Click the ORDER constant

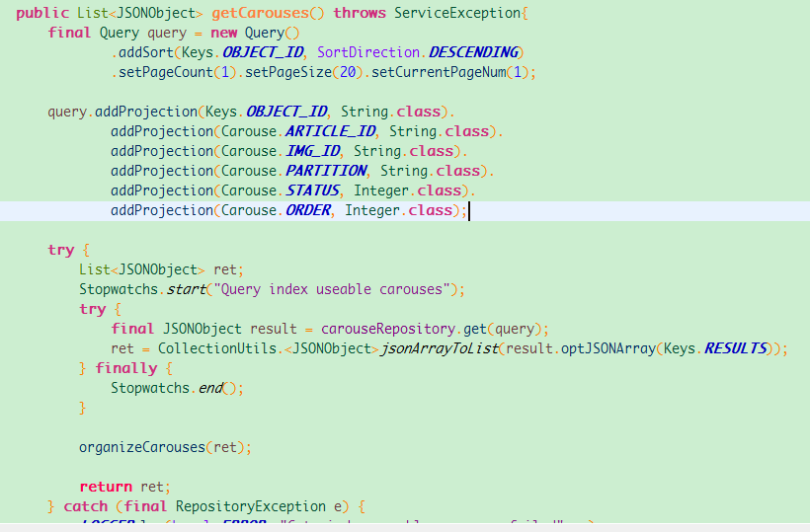click(x=308, y=210)
